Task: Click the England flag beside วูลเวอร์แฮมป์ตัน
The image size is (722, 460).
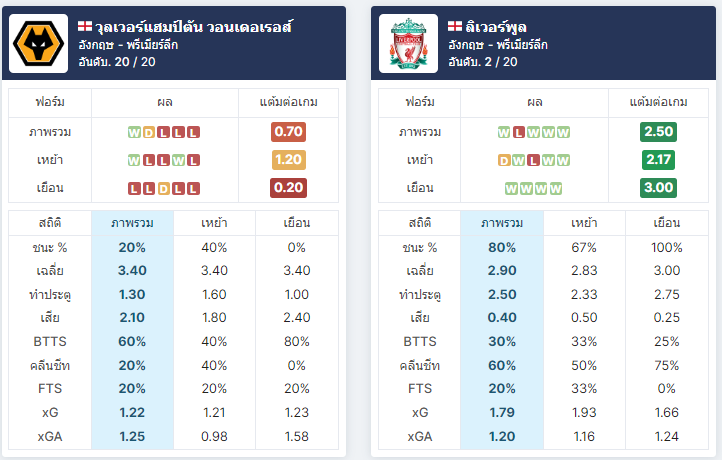Action: [x=85, y=26]
